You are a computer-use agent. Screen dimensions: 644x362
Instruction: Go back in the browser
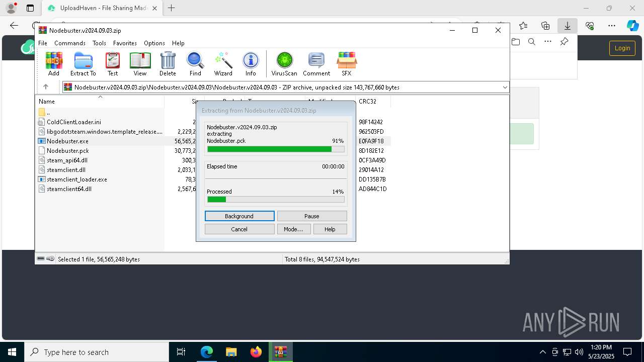(14, 26)
